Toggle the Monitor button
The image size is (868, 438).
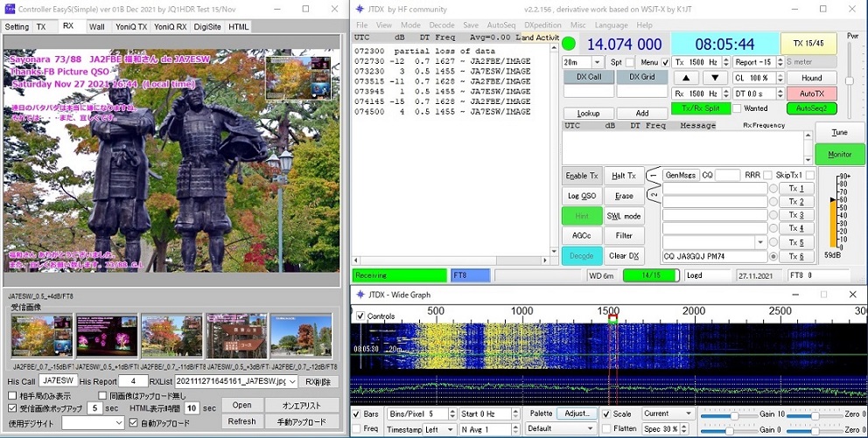tap(840, 154)
